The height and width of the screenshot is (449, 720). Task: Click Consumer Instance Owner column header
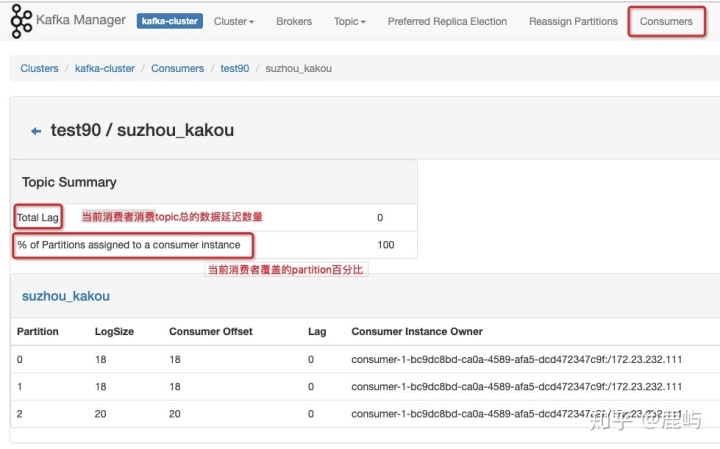click(x=417, y=331)
